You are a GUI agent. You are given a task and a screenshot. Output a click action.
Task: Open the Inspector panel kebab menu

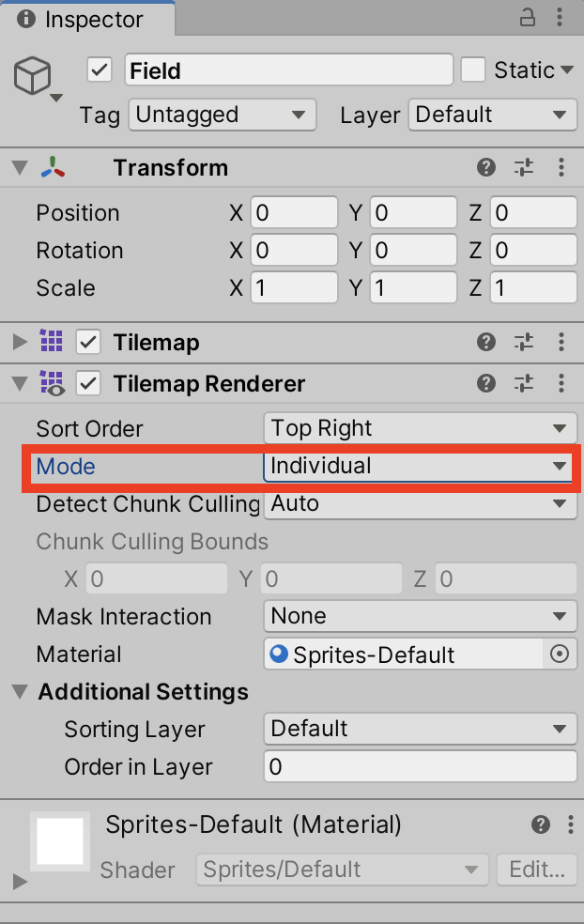point(561,18)
